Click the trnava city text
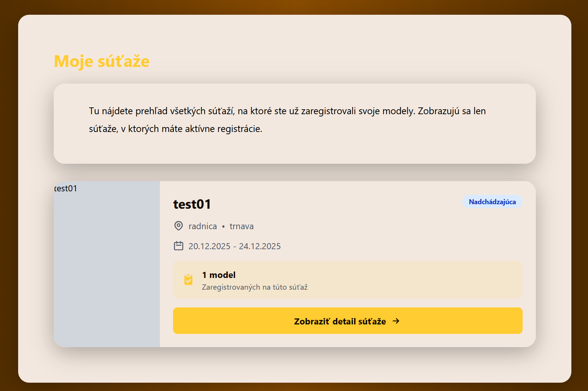 click(x=241, y=226)
